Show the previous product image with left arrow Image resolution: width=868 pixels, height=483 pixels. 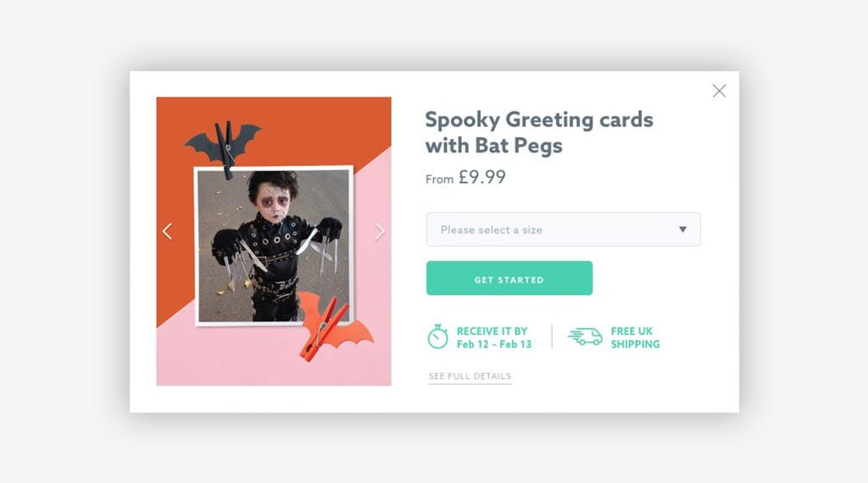pyautogui.click(x=167, y=231)
